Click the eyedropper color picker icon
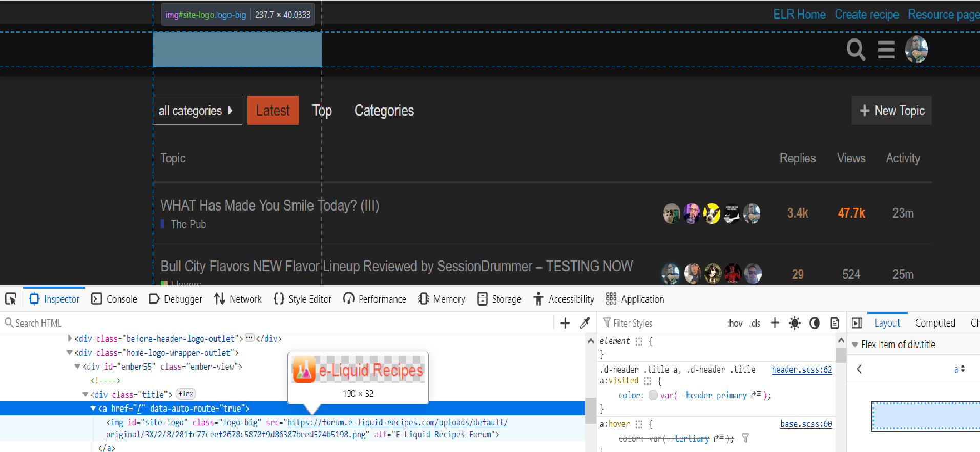The width and height of the screenshot is (980, 452). pyautogui.click(x=585, y=323)
